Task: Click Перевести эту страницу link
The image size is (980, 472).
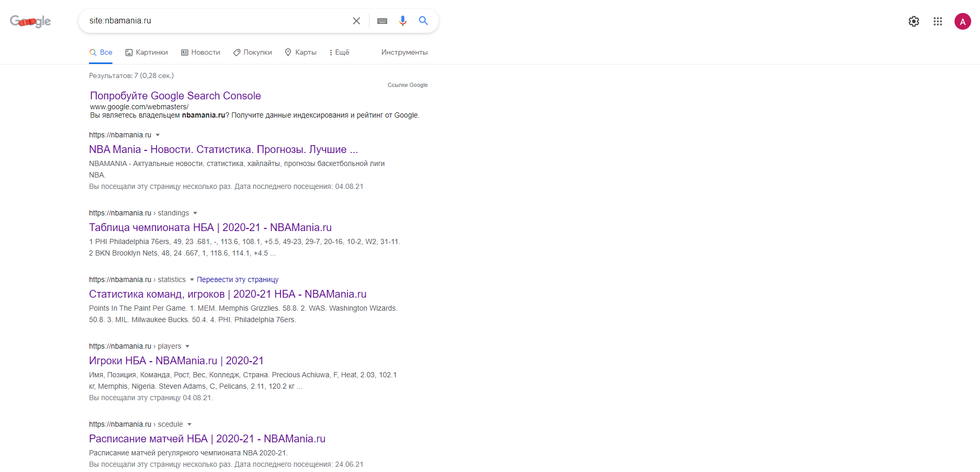Action: point(237,279)
